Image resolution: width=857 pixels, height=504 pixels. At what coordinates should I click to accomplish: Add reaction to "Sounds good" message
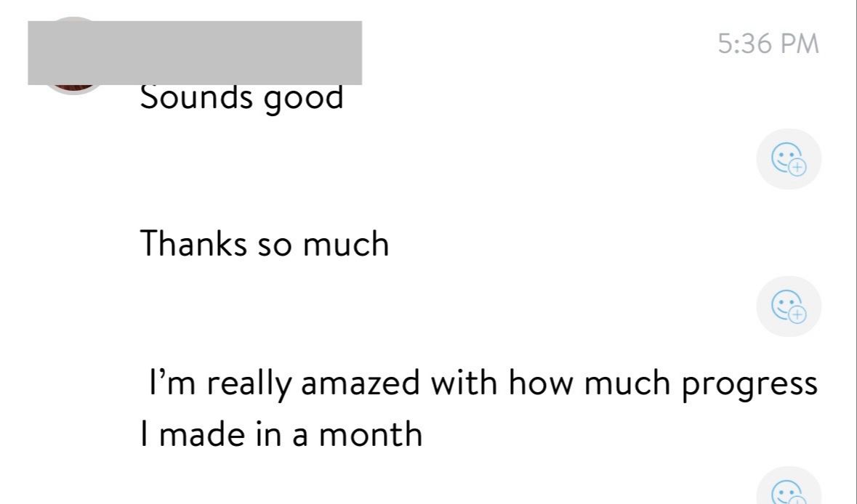pos(789,159)
